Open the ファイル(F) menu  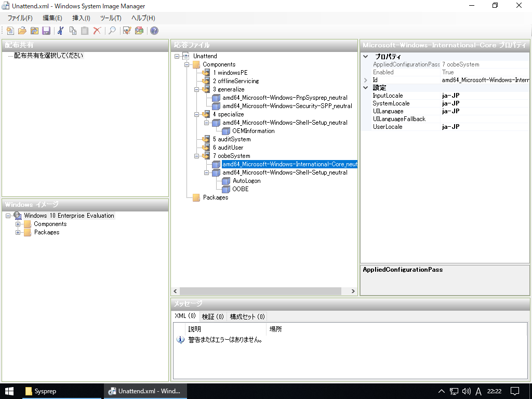click(x=20, y=18)
